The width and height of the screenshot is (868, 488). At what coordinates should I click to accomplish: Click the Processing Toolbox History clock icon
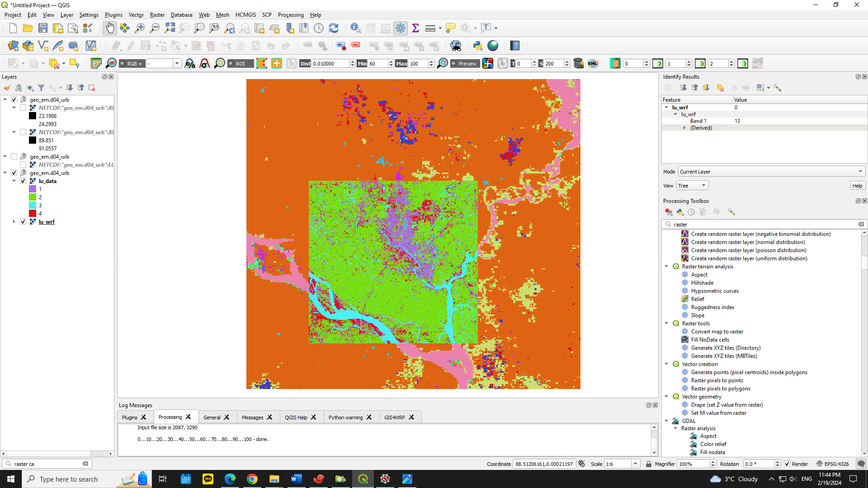[691, 212]
